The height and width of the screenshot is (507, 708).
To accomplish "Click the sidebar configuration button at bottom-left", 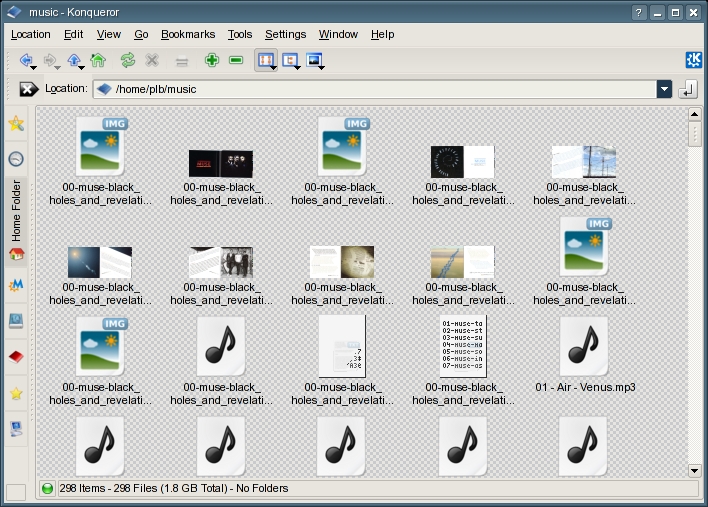I will click(16, 492).
